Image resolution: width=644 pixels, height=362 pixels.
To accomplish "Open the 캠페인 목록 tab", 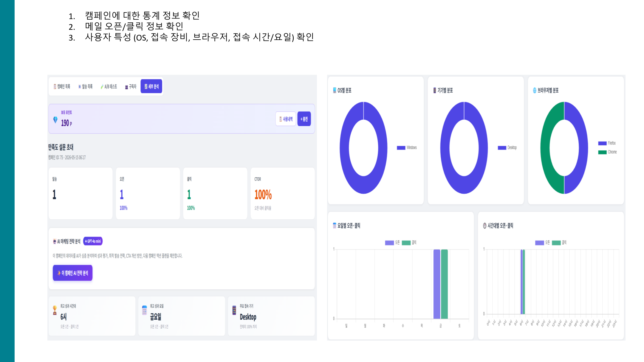I will point(62,86).
